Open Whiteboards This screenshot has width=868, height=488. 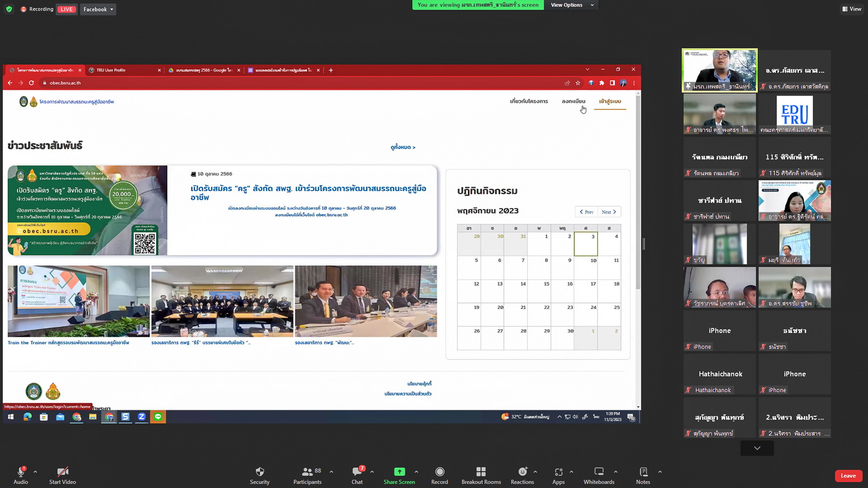point(599,472)
